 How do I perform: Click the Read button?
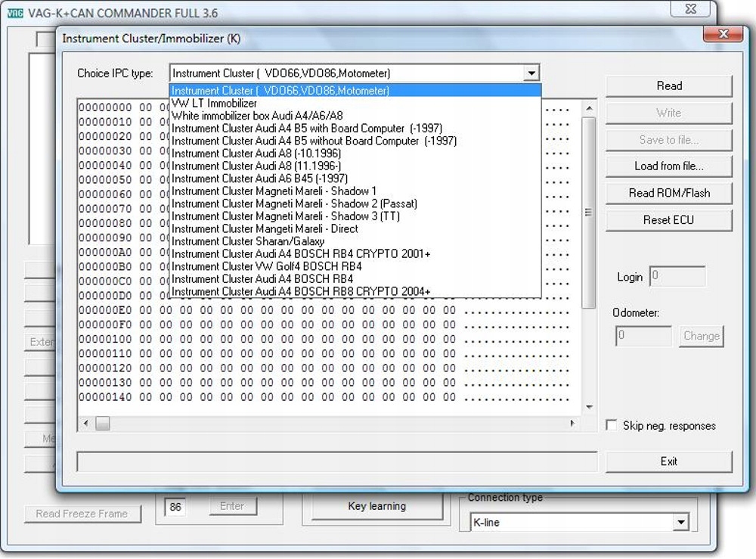pos(669,85)
